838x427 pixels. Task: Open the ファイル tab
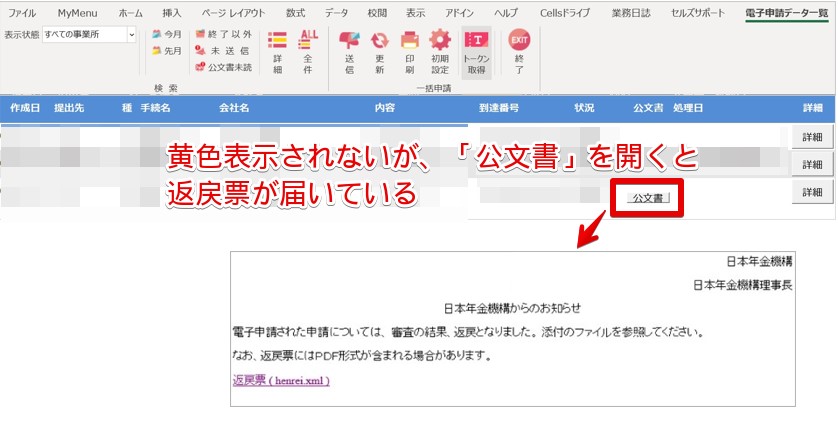click(22, 13)
